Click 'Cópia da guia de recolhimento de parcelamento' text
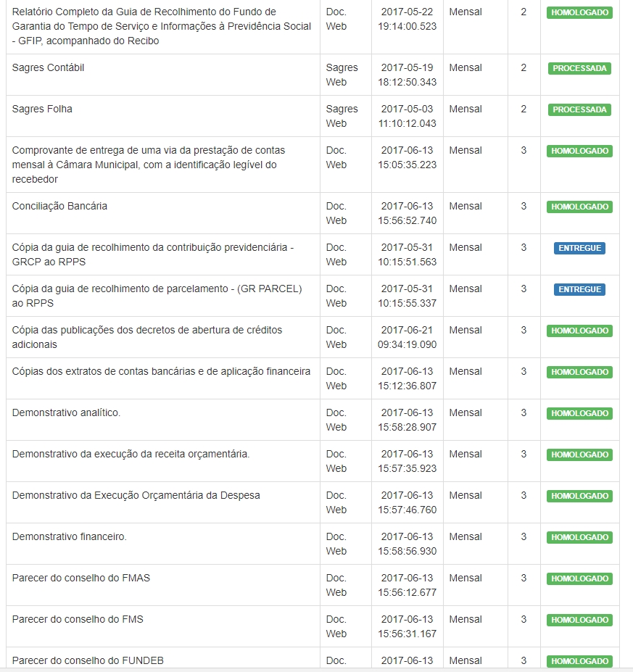The width and height of the screenshot is (633, 672). tap(157, 296)
